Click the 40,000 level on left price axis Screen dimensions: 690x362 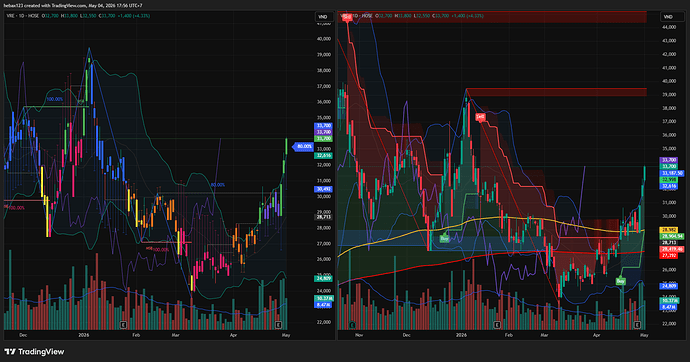click(324, 39)
